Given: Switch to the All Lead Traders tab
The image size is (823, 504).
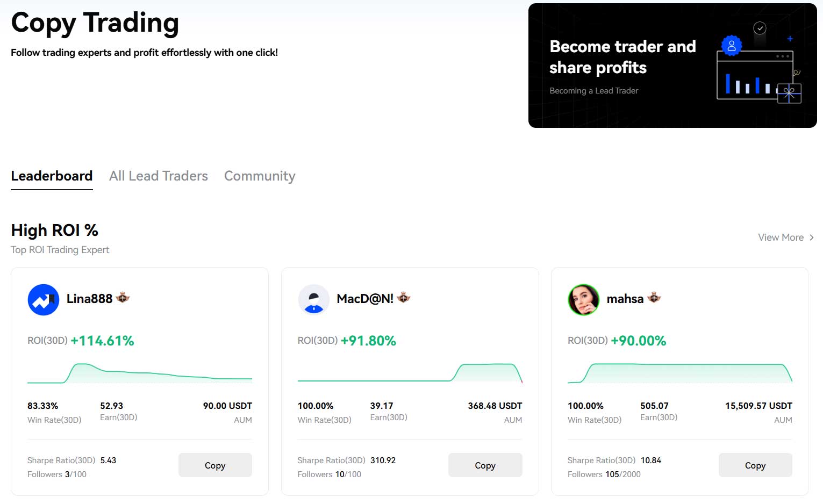Looking at the screenshot, I should pyautogui.click(x=158, y=176).
